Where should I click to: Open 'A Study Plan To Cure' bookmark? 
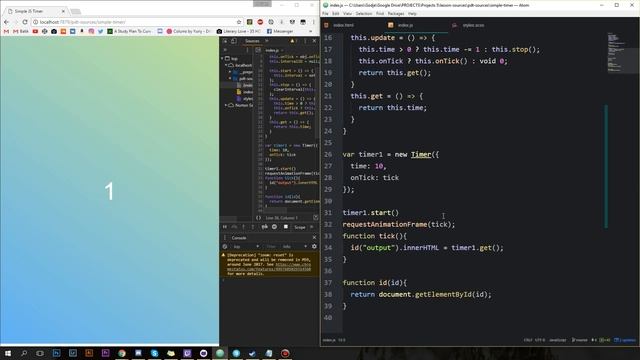coord(129,31)
